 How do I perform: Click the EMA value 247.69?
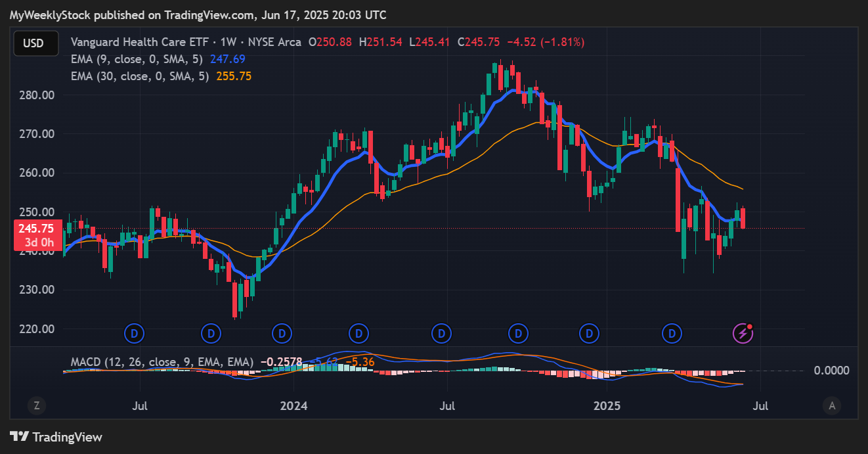point(227,59)
